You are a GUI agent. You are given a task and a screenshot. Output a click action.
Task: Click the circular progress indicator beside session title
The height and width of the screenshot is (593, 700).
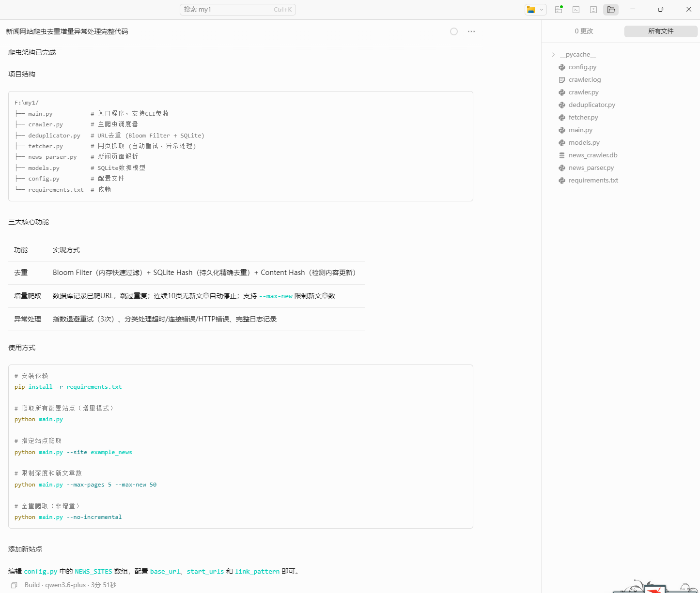click(x=454, y=31)
